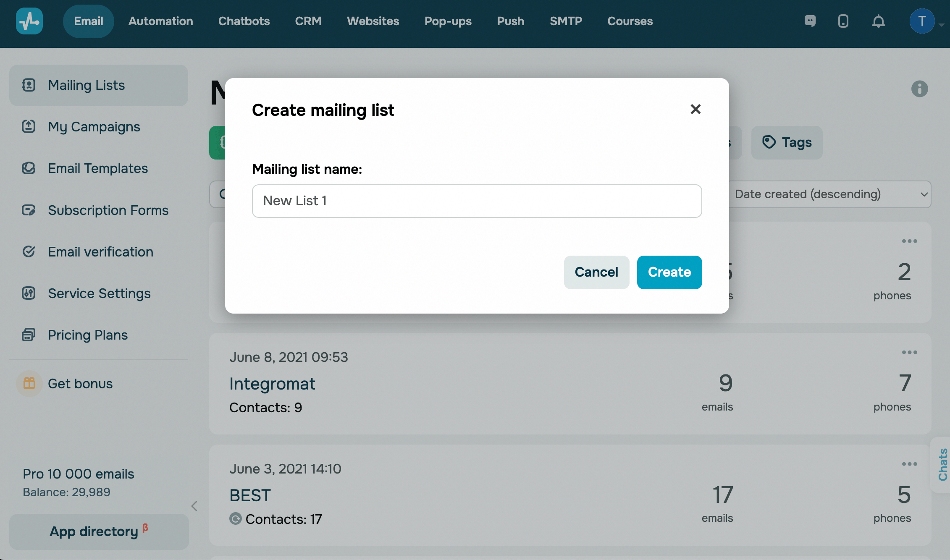
Task: Close the Create mailing list dialog
Action: coord(695,109)
